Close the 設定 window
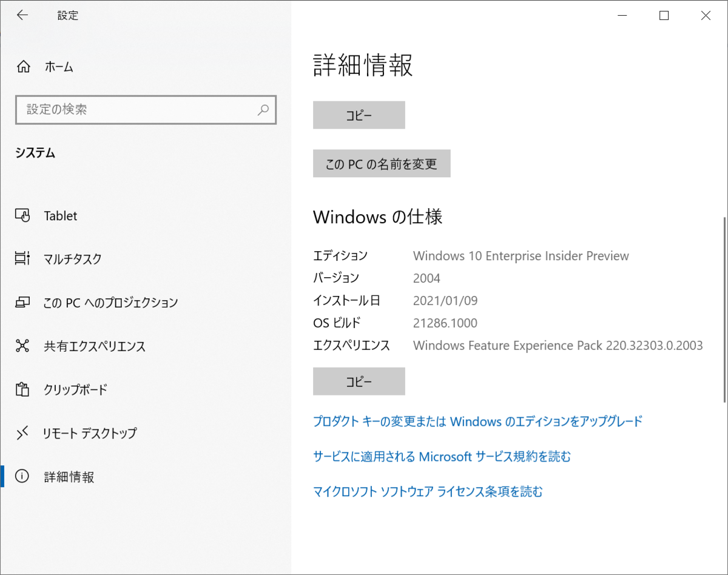The width and height of the screenshot is (728, 575). (706, 16)
